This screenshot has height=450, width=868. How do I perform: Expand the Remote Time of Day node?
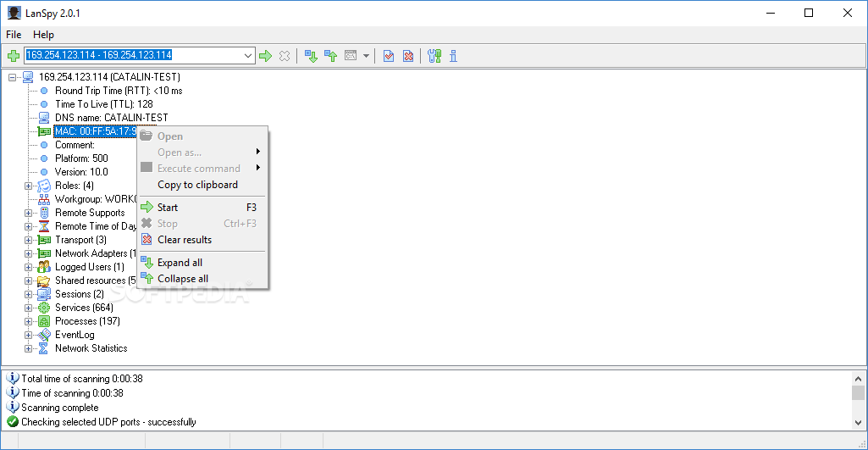click(28, 226)
